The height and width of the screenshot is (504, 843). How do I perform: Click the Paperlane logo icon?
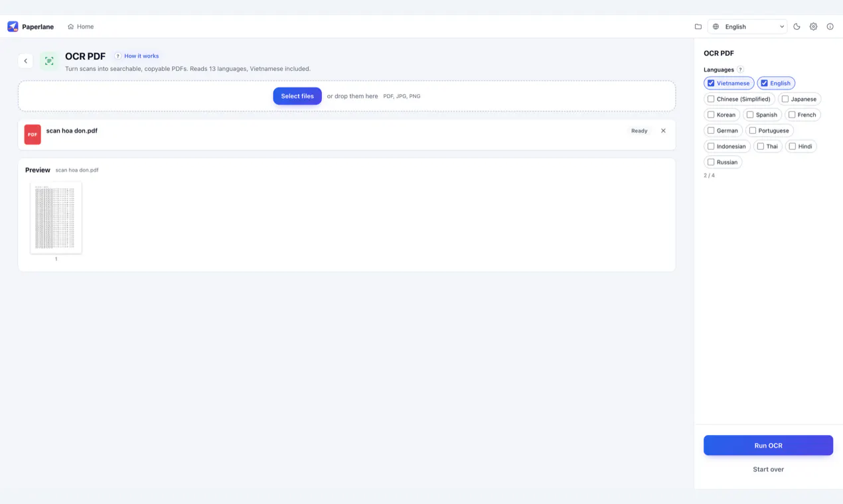pyautogui.click(x=13, y=27)
